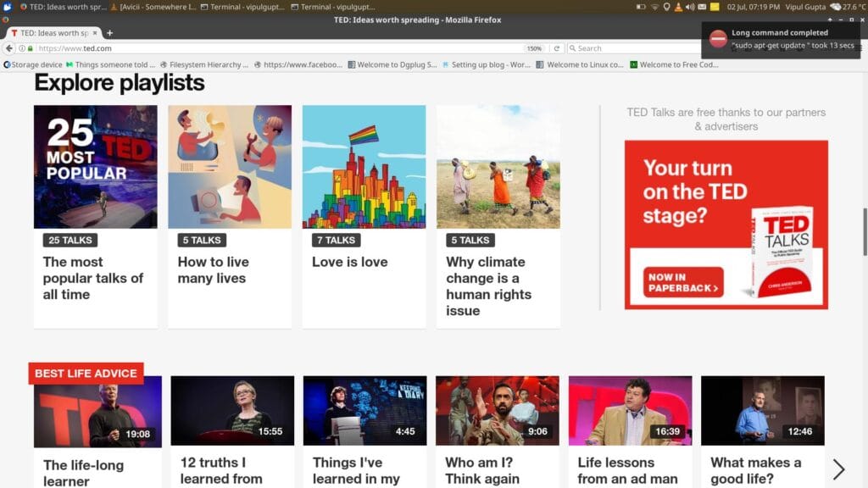
Task: Click the location pin tray icon
Action: [667, 7]
